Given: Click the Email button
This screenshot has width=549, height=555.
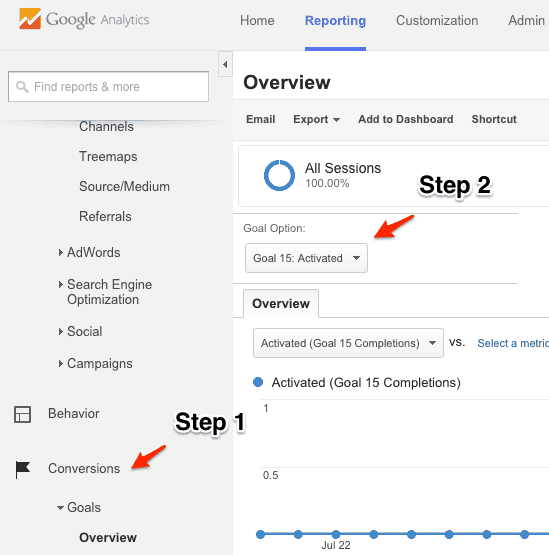Looking at the screenshot, I should tap(261, 119).
